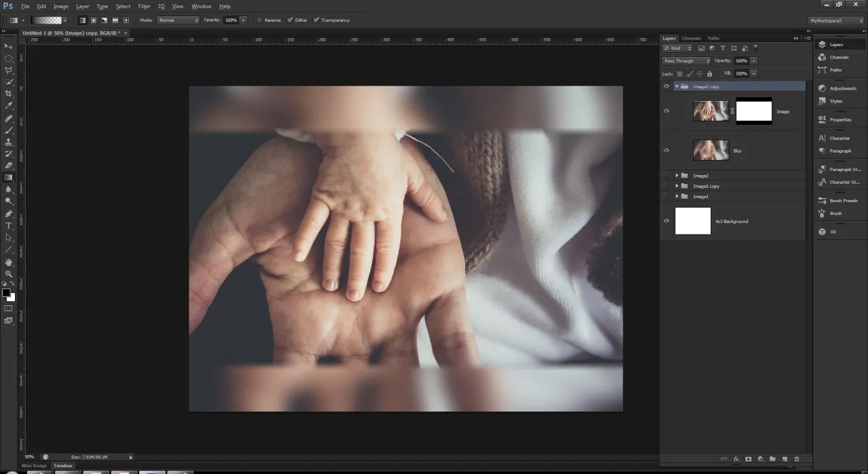The width and height of the screenshot is (868, 474).
Task: Pick the Horizontal Type tool
Action: click(x=9, y=226)
